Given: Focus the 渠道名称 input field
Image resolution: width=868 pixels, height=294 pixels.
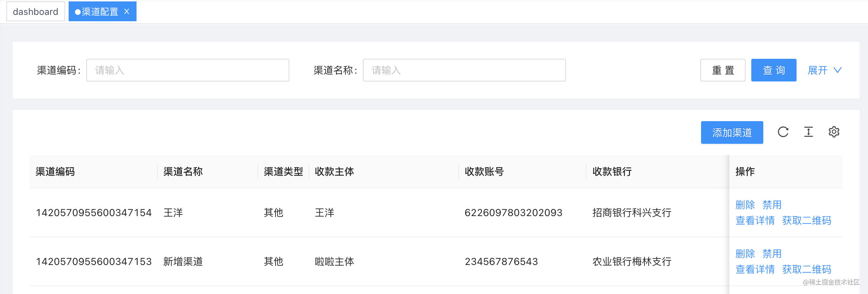Looking at the screenshot, I should pos(464,70).
